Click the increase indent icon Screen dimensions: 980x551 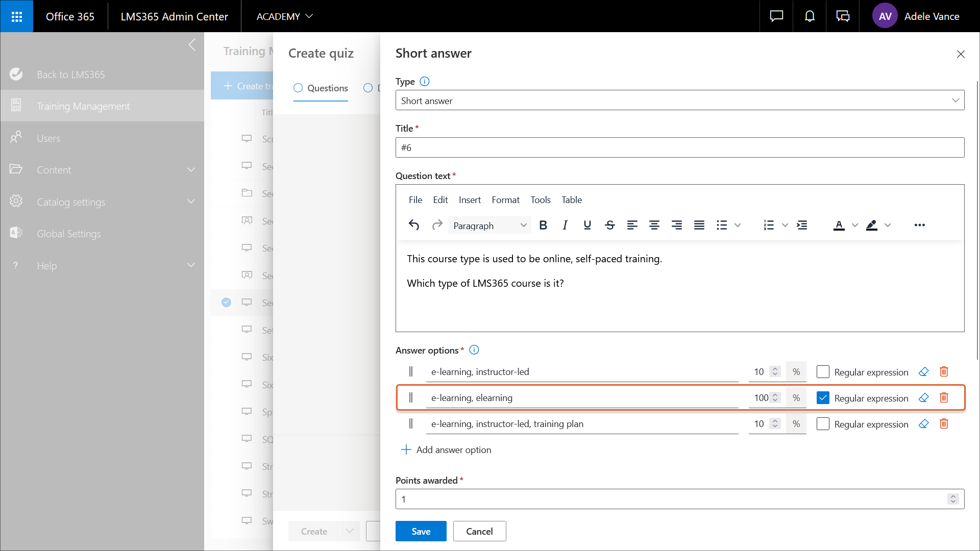point(802,225)
